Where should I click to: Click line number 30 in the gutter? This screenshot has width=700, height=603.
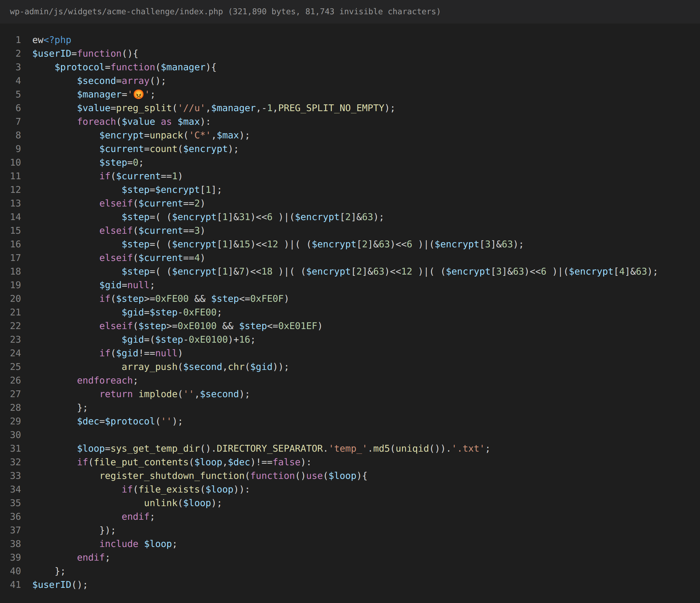15,435
